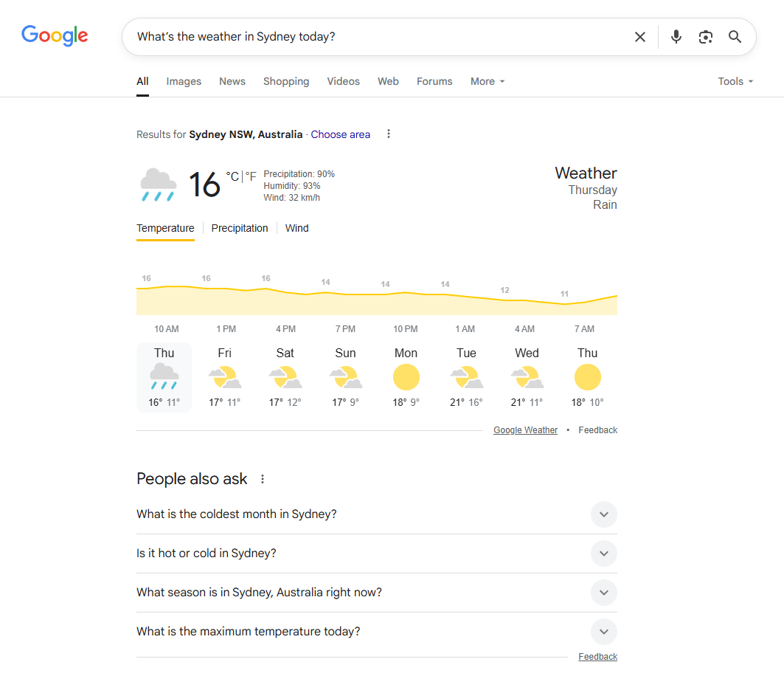Switch the chart to Wind view
784x676 pixels.
pos(297,228)
